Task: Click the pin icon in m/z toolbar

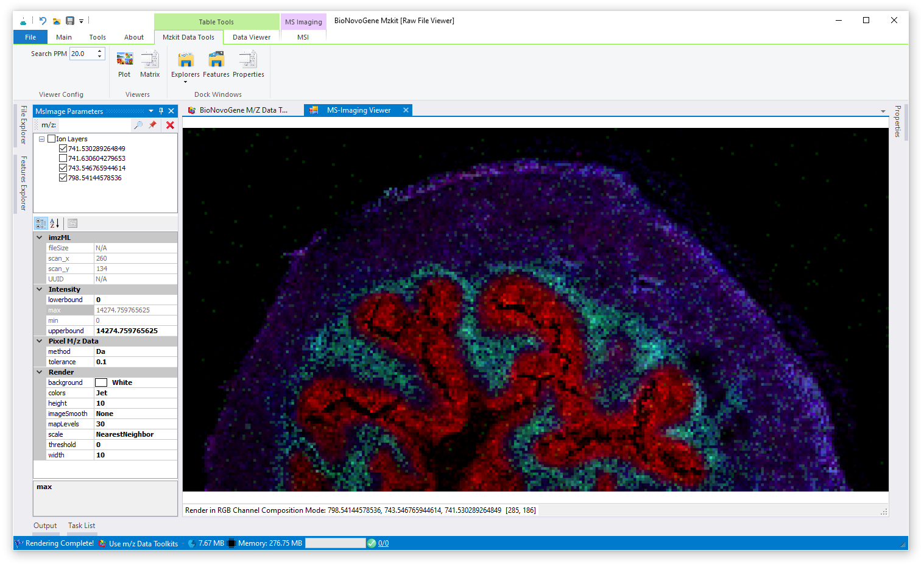Action: 153,125
